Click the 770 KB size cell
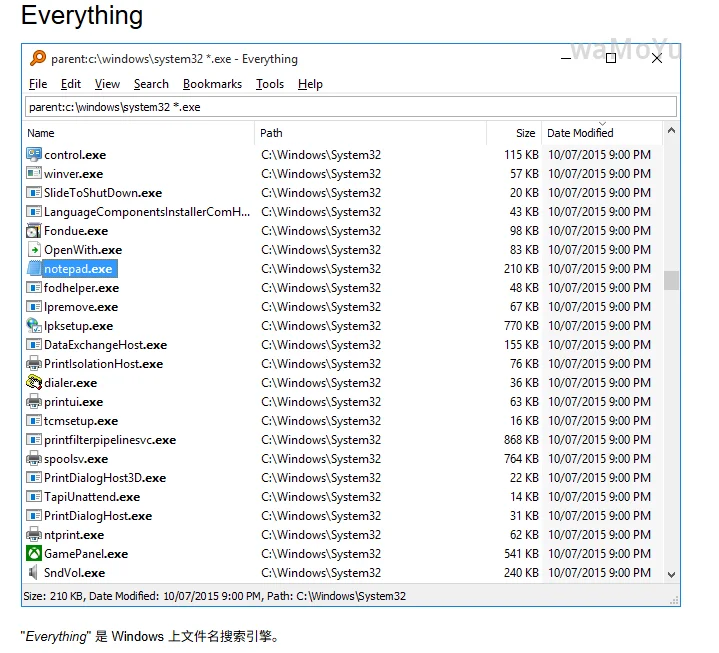Screen dimensions: 719x653 (x=521, y=326)
